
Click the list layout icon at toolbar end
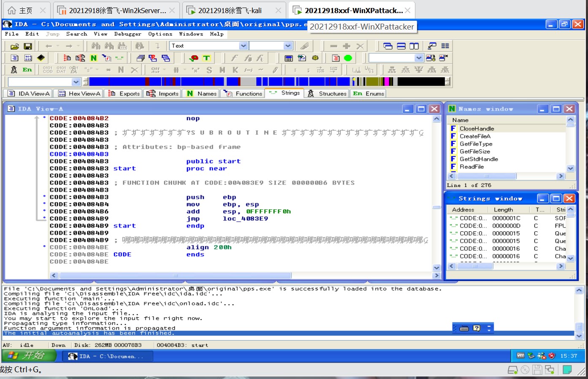click(x=445, y=46)
